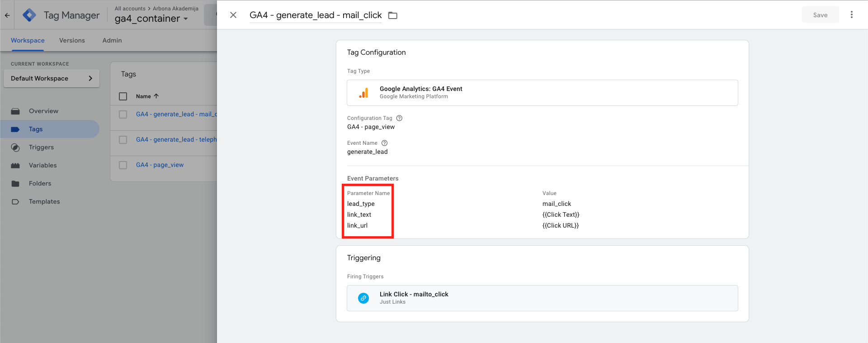Open the Overview sidebar icon
The image size is (868, 343).
[x=15, y=111]
